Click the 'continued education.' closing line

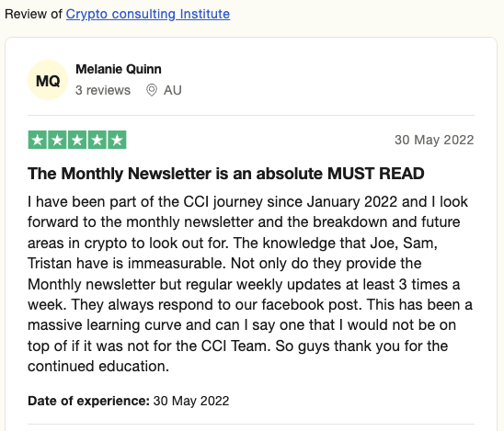98,367
